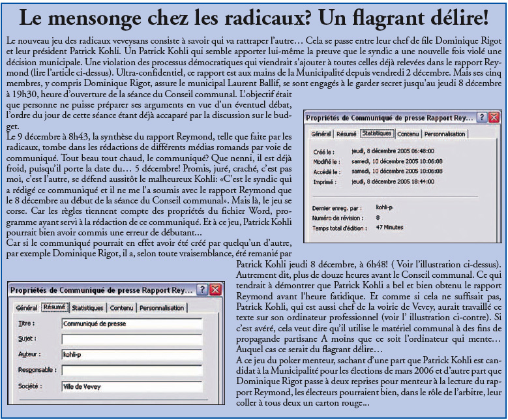Select the Résumé tab in the Titre/Auteur dialog
This screenshot has width=508, height=420.
point(54,307)
